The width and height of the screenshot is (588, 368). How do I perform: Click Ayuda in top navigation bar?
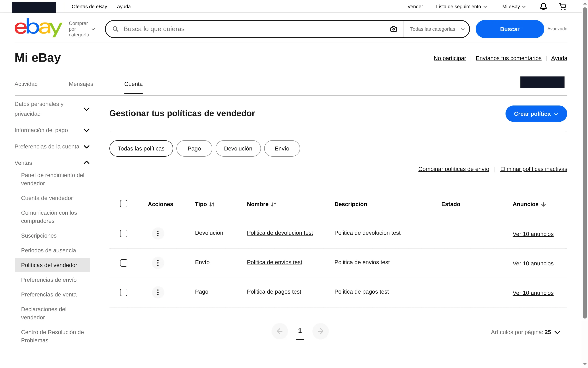[124, 7]
